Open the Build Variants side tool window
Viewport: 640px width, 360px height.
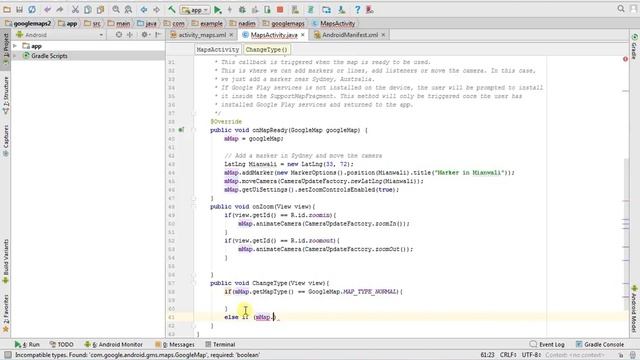point(6,261)
